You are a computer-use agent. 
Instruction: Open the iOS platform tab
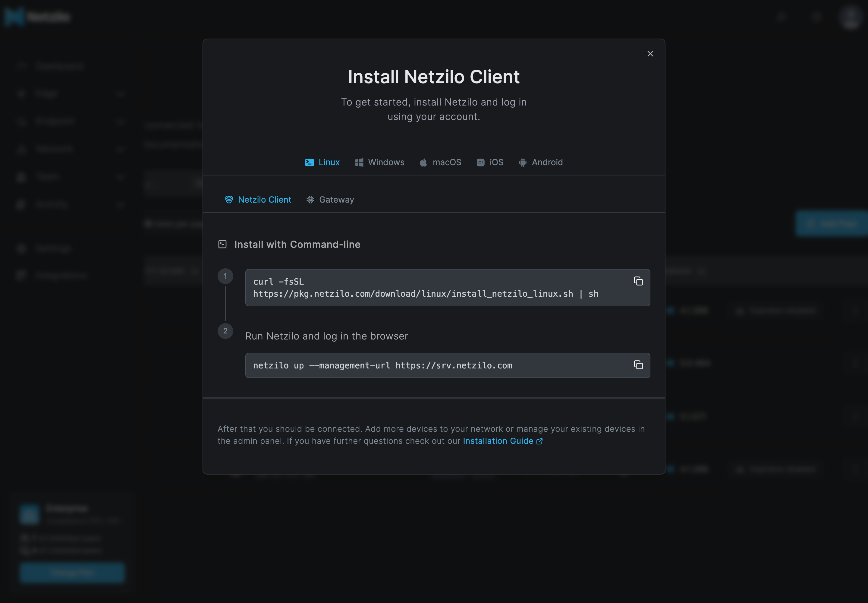(x=490, y=163)
